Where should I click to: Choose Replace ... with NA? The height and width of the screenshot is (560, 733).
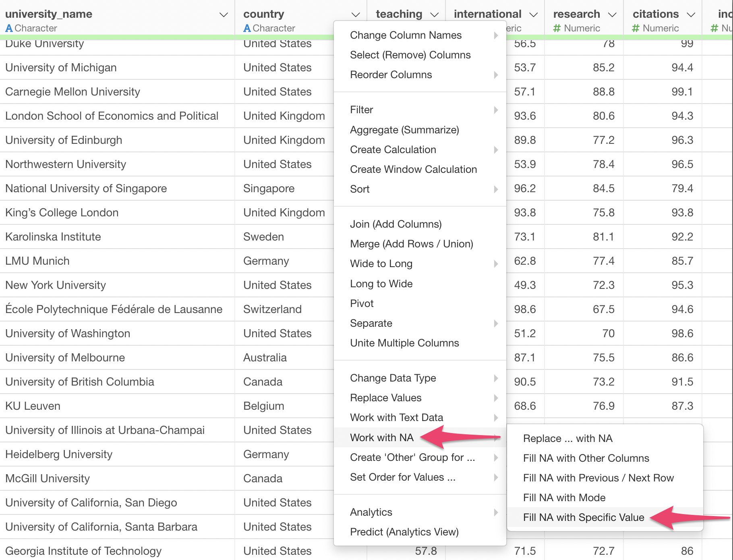pos(605,438)
